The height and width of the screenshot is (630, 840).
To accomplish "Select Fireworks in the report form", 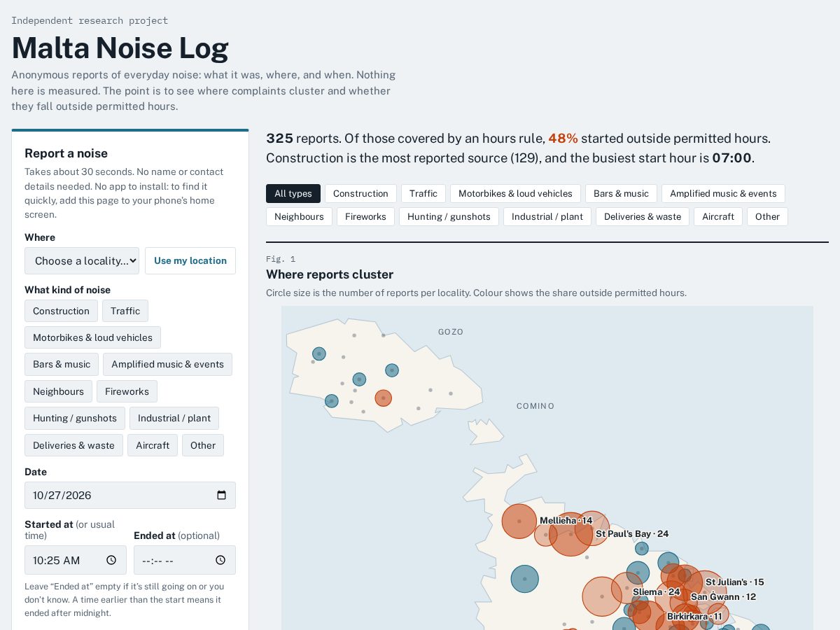I will pos(127,391).
